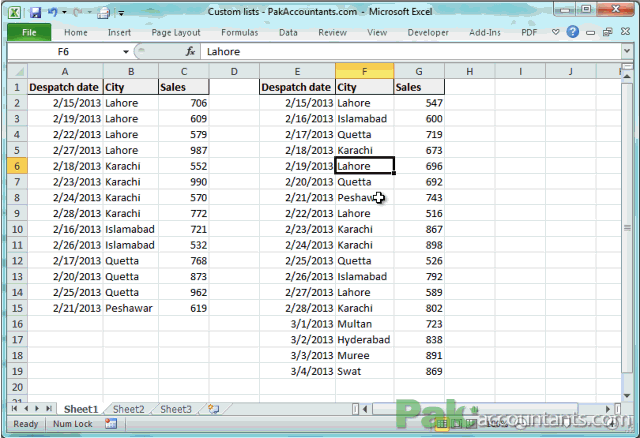This screenshot has width=640, height=438.
Task: Switch to the Sheet2 tab
Action: pyautogui.click(x=129, y=409)
